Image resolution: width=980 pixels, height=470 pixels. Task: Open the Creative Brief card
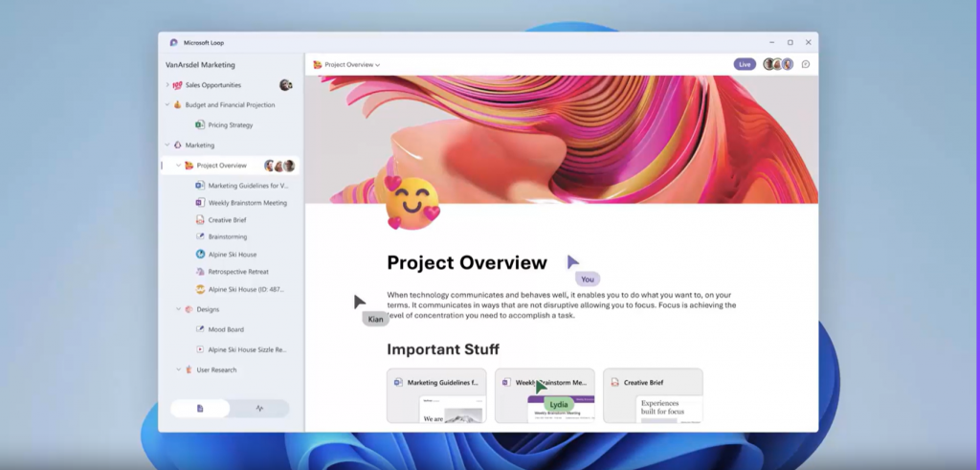[x=653, y=395]
